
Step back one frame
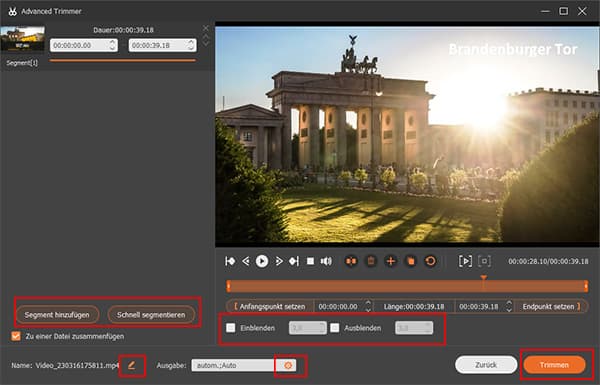[x=246, y=261]
